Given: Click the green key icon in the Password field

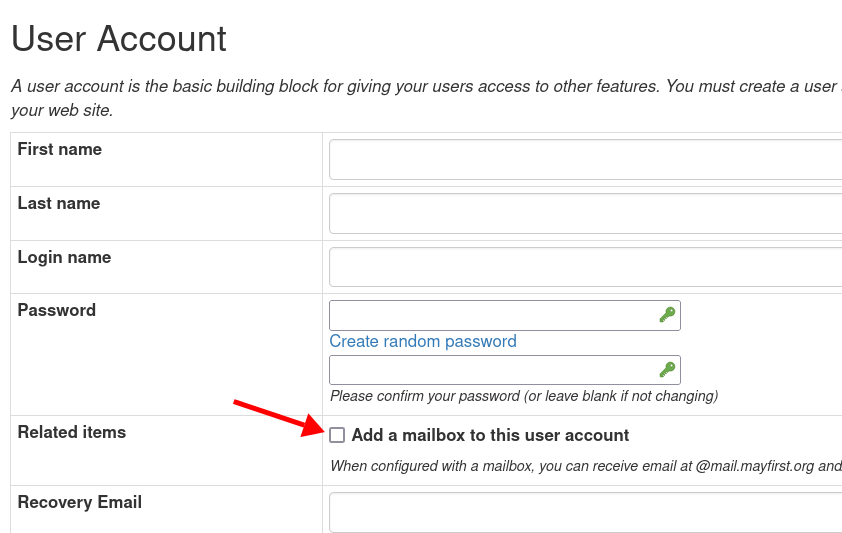Looking at the screenshot, I should 667,315.
